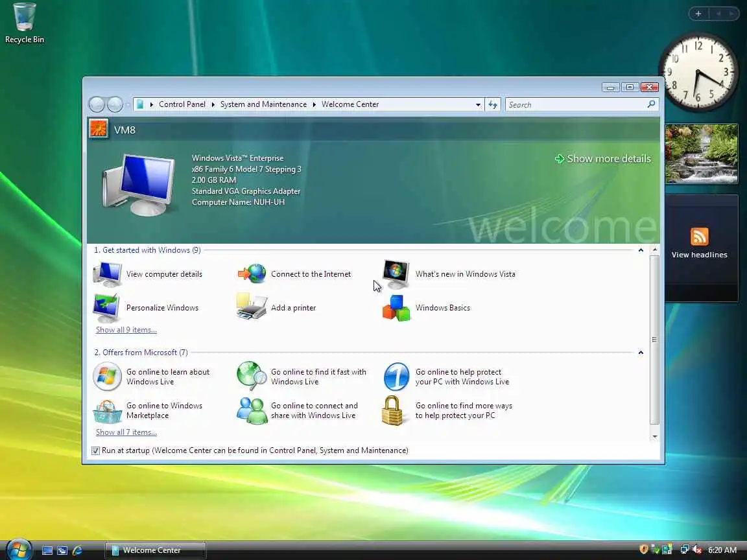This screenshot has width=747, height=560.
Task: Click the analog clock gadget
Action: click(x=698, y=72)
